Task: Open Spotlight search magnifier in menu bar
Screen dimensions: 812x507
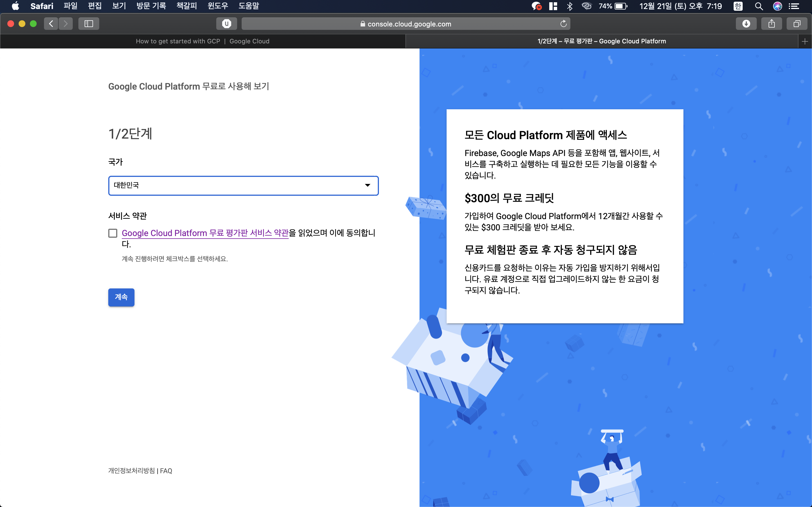Action: tap(759, 6)
